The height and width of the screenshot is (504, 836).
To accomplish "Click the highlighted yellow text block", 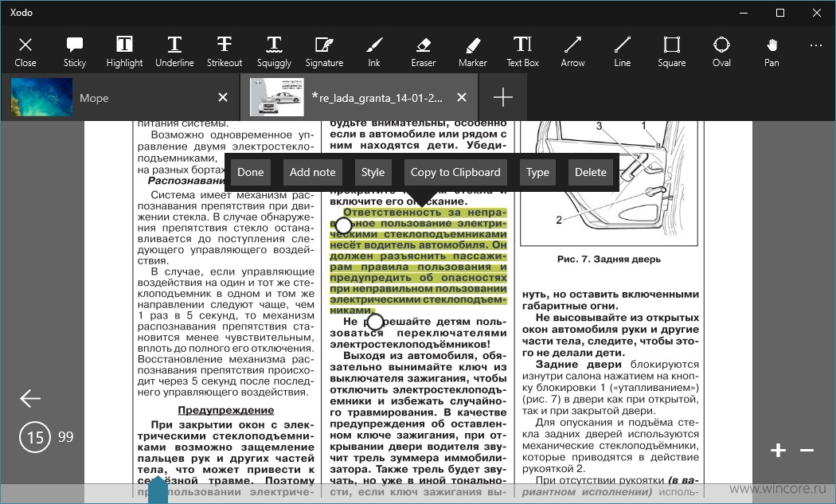I will click(x=418, y=261).
